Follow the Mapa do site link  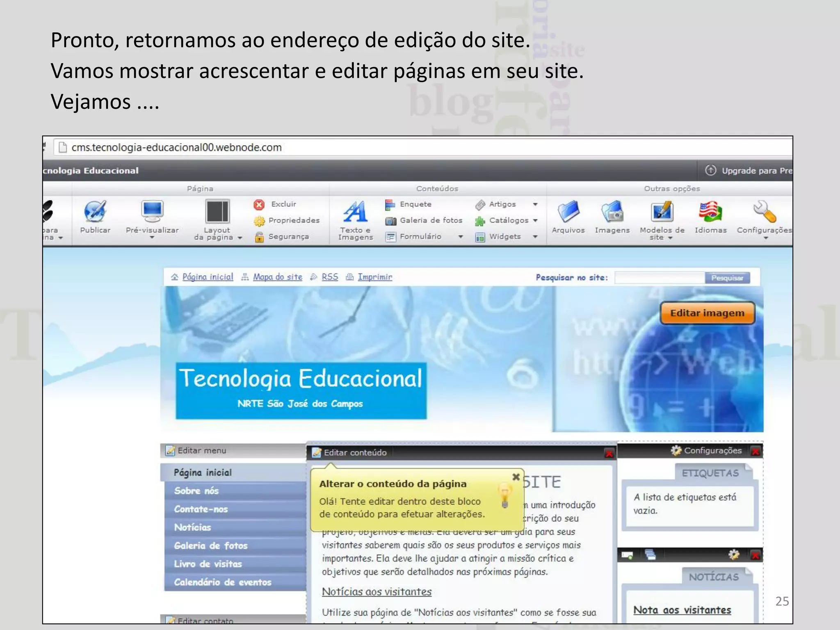(277, 277)
